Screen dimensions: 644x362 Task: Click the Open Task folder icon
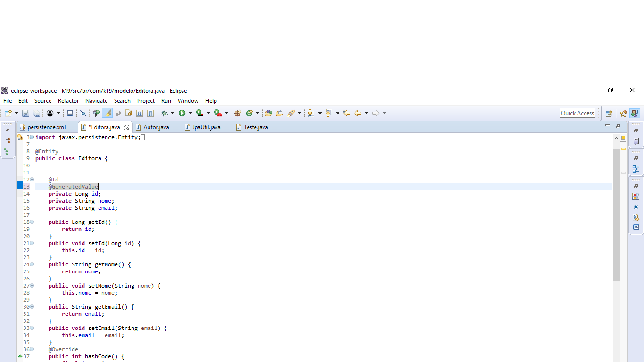tap(280, 113)
